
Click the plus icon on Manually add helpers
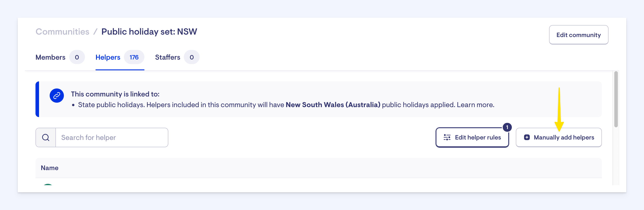(527, 137)
